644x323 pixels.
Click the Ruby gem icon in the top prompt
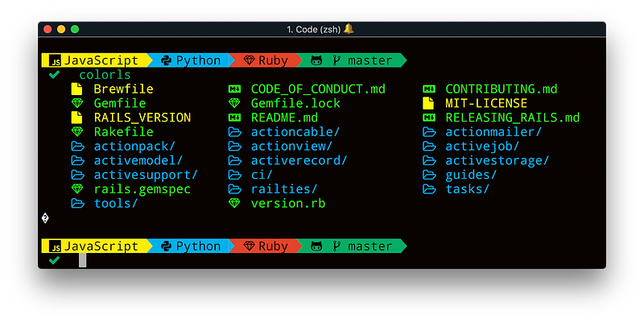pos(249,60)
